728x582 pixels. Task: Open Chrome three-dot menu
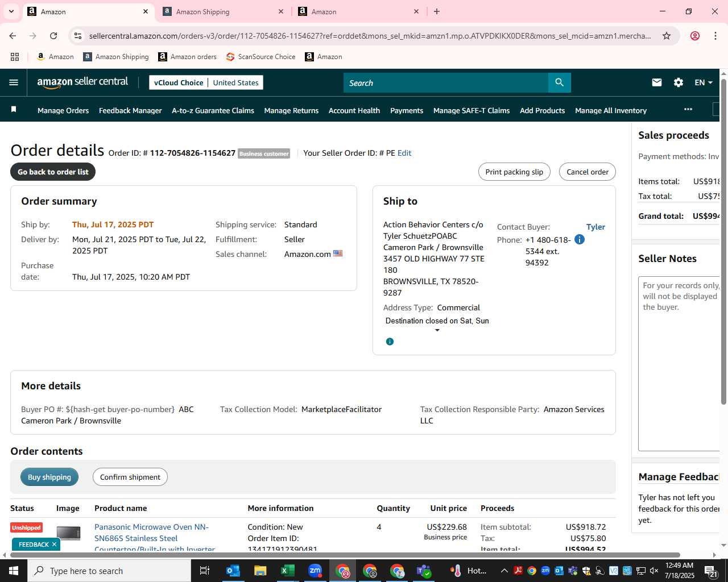click(x=715, y=36)
